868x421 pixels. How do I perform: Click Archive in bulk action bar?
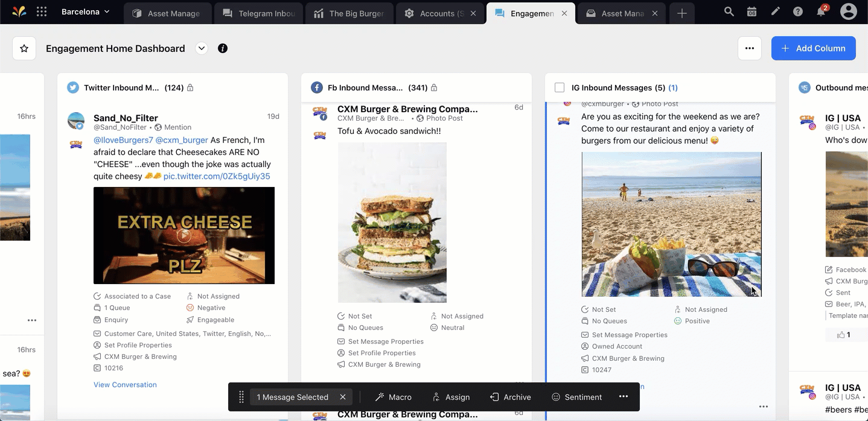(511, 397)
